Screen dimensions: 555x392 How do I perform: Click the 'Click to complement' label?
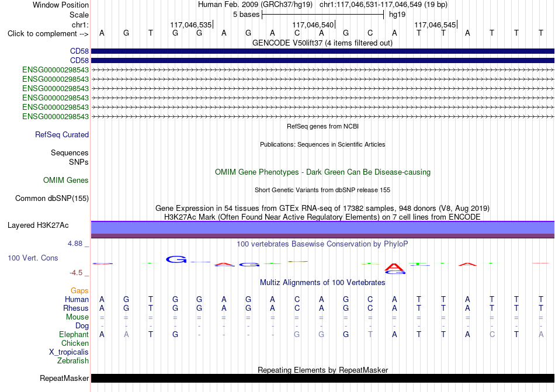48,34
